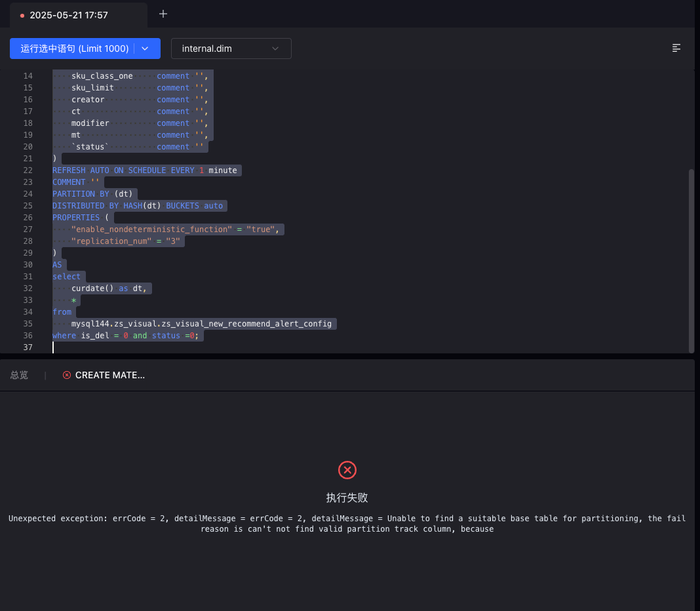
Task: Click the 'AS' keyword on line 30
Action: (57, 264)
